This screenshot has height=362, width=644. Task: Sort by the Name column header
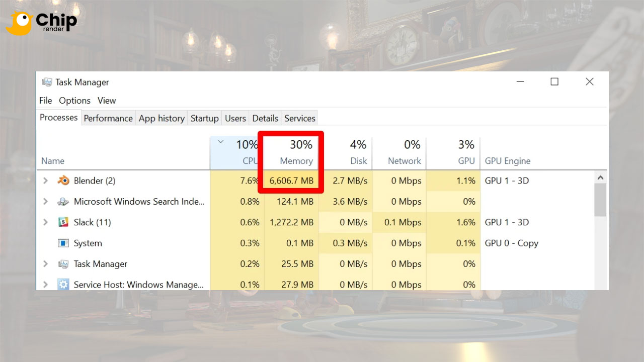(x=53, y=161)
